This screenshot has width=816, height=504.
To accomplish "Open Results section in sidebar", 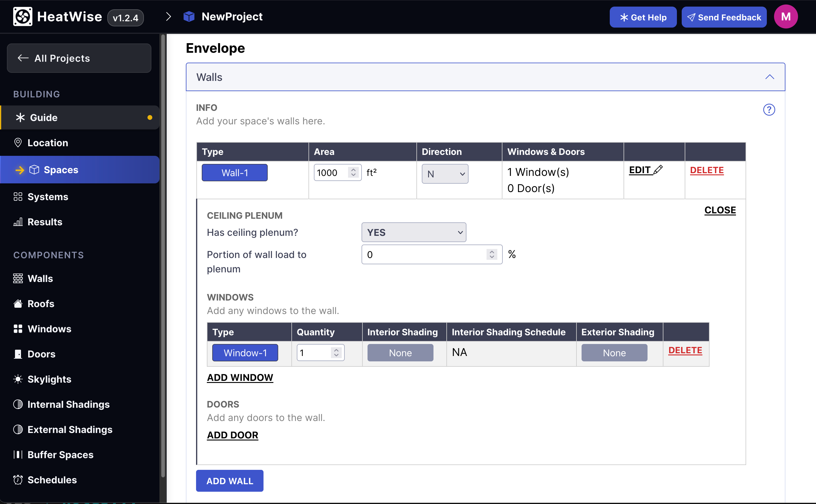I will [80, 222].
